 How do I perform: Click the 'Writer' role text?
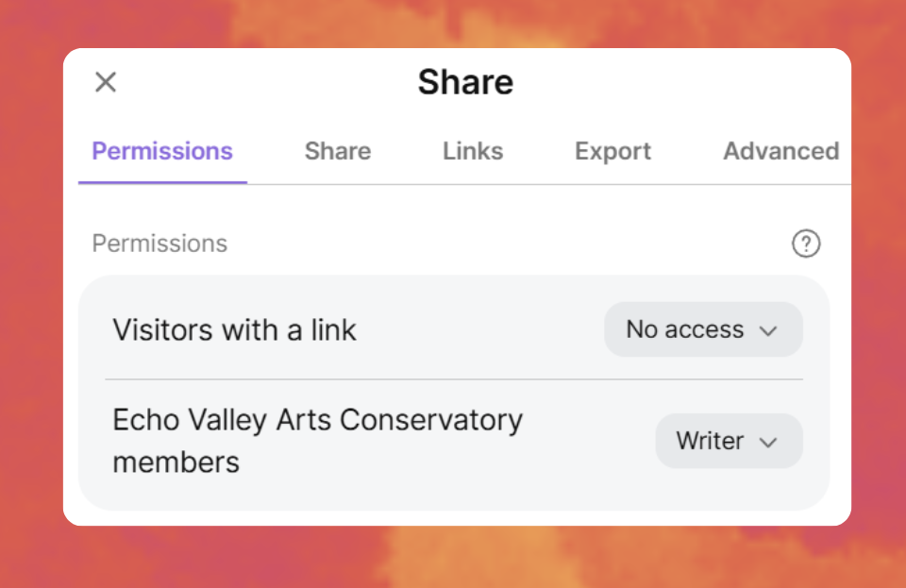[710, 441]
